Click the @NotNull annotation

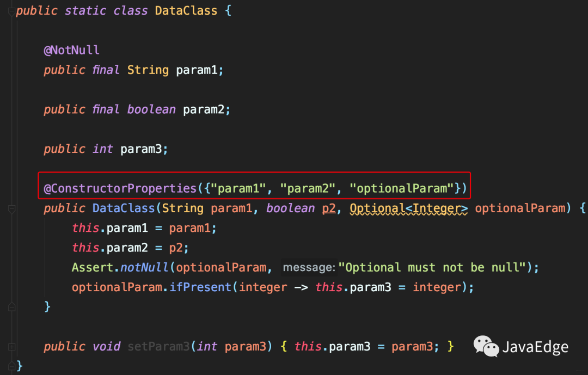pyautogui.click(x=72, y=50)
